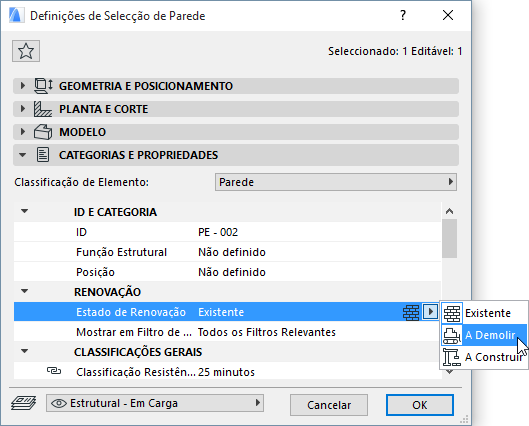Click the RENOVAÇÃO group header text
529x426 pixels.
[107, 292]
